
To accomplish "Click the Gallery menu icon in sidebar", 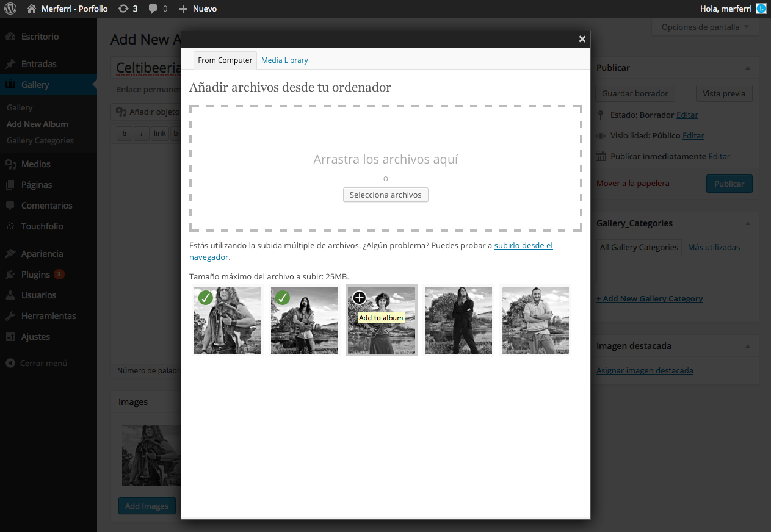I will click(x=10, y=85).
